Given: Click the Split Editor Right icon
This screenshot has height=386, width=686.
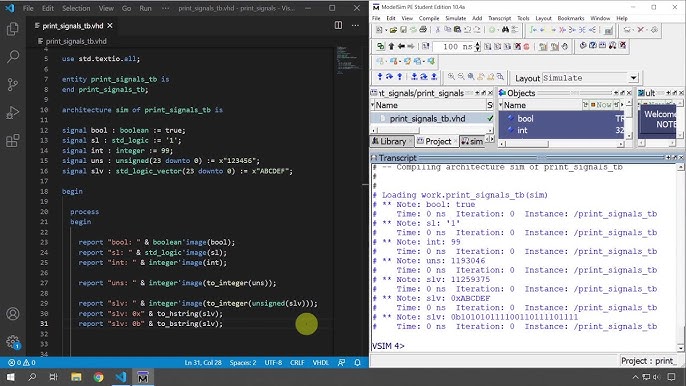Looking at the screenshot, I should click(x=338, y=25).
